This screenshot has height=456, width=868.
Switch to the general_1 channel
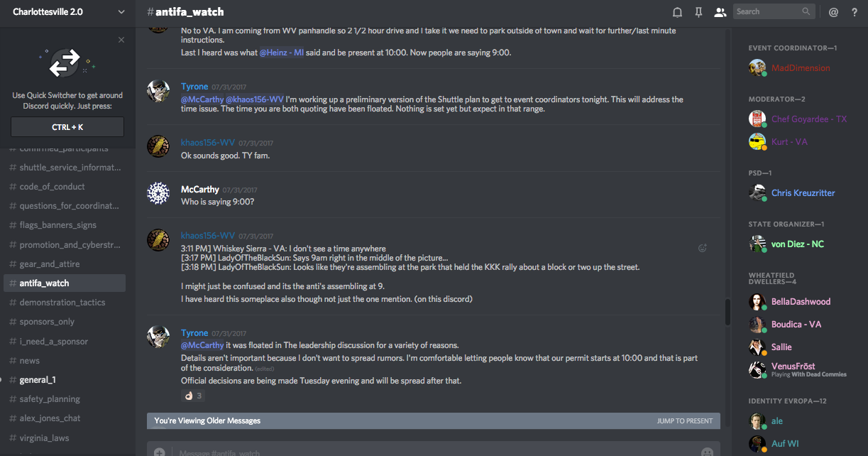click(x=38, y=380)
